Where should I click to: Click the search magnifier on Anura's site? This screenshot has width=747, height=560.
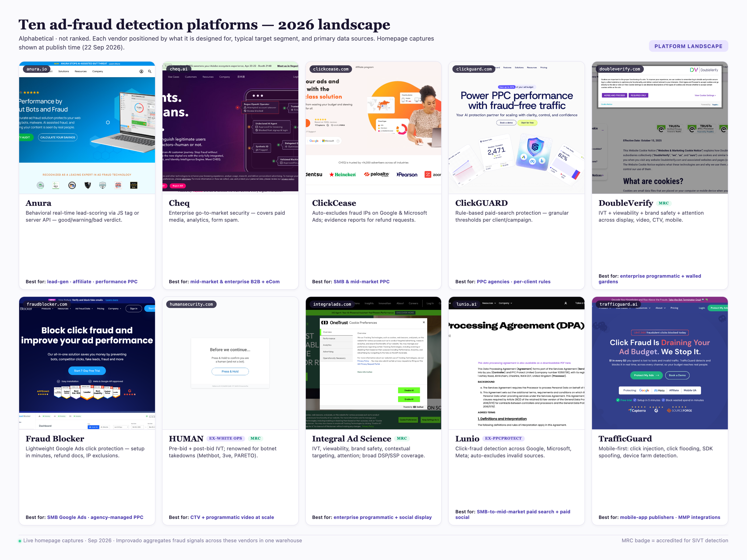tap(150, 71)
